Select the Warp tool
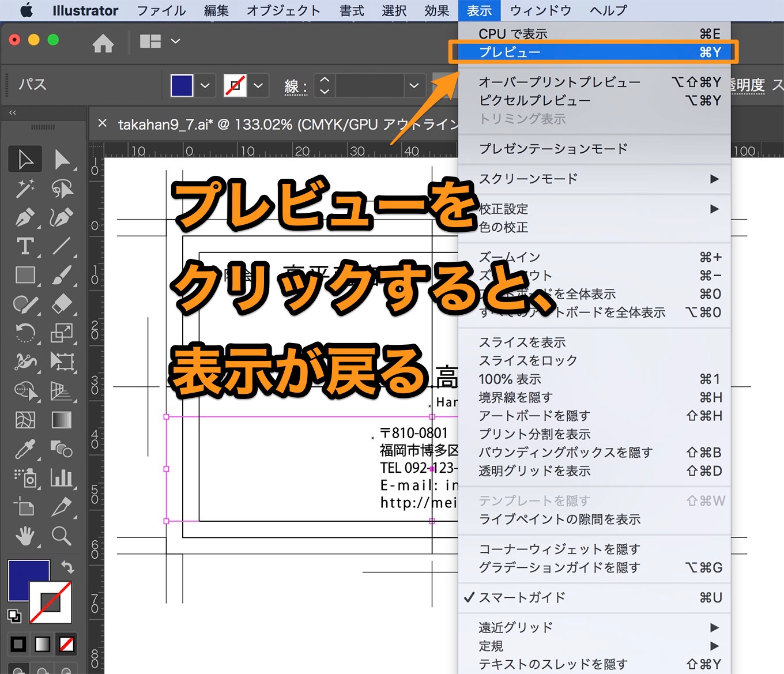The height and width of the screenshot is (674, 784). point(25,362)
